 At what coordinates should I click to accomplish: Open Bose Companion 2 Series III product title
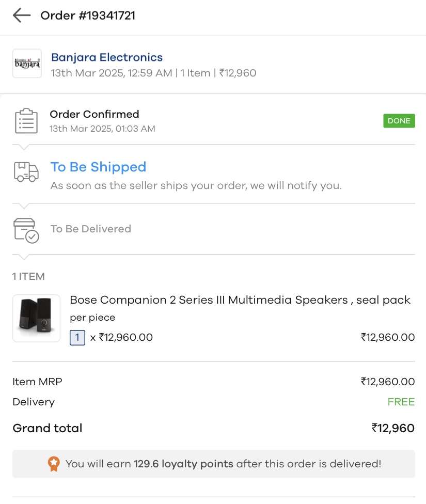[x=240, y=300]
